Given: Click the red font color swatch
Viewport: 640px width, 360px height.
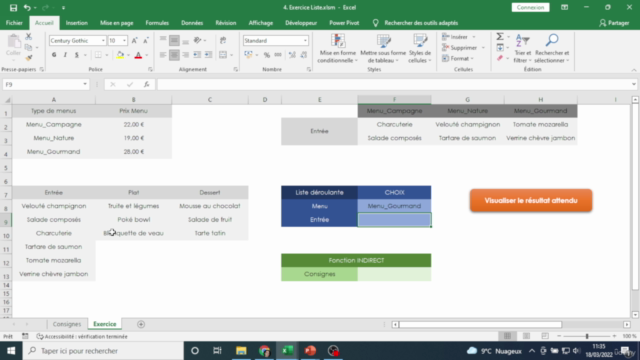Looking at the screenshot, I should point(138,55).
